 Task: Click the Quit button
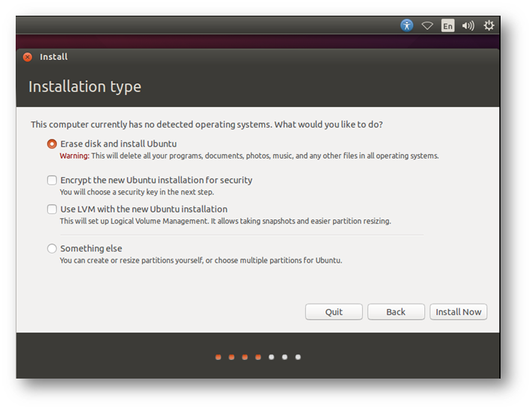tap(334, 312)
